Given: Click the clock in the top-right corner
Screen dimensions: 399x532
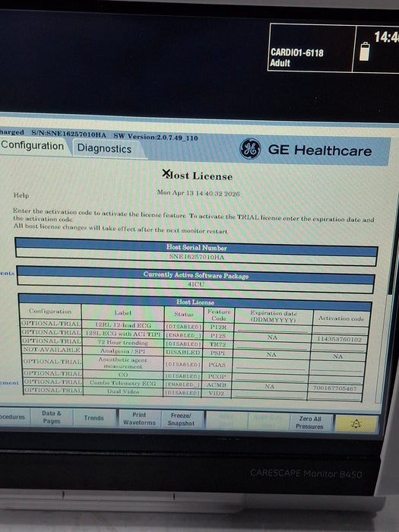Looking at the screenshot, I should (386, 37).
